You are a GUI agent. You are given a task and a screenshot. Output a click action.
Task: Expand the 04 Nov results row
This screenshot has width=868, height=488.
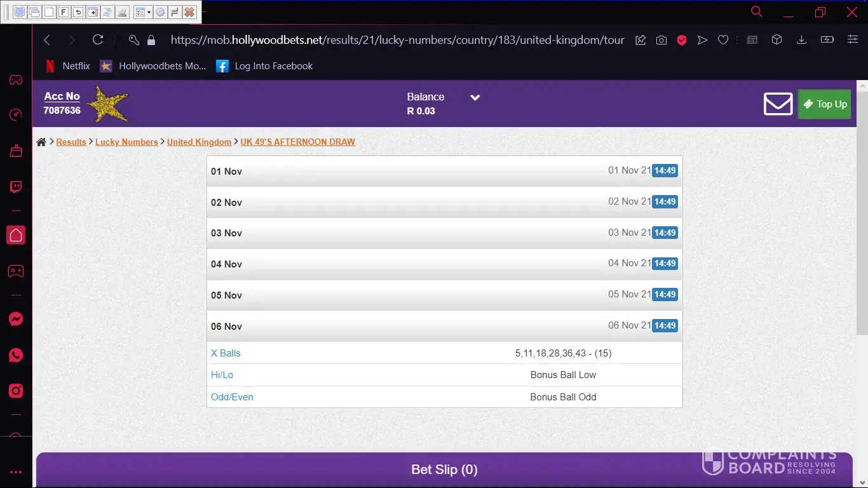[444, 264]
